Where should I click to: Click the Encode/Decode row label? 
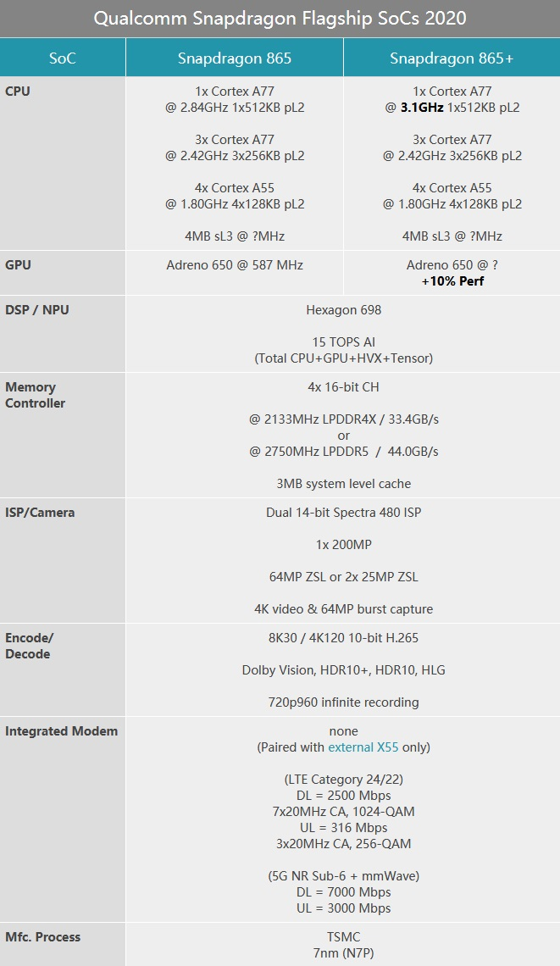pyautogui.click(x=29, y=646)
